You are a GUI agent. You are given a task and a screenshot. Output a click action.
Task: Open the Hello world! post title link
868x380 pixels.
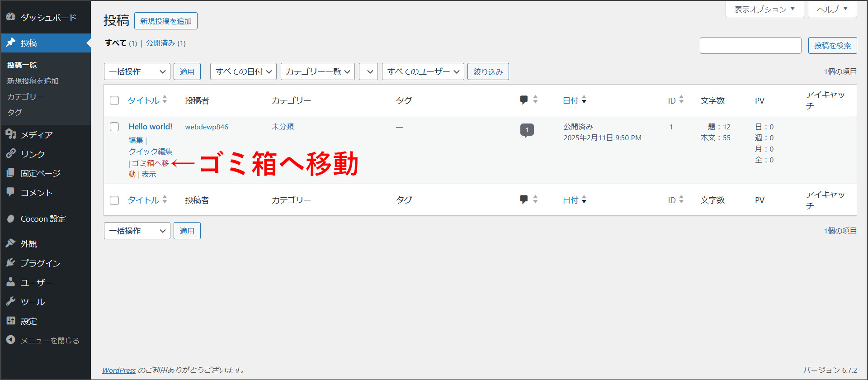coord(151,127)
